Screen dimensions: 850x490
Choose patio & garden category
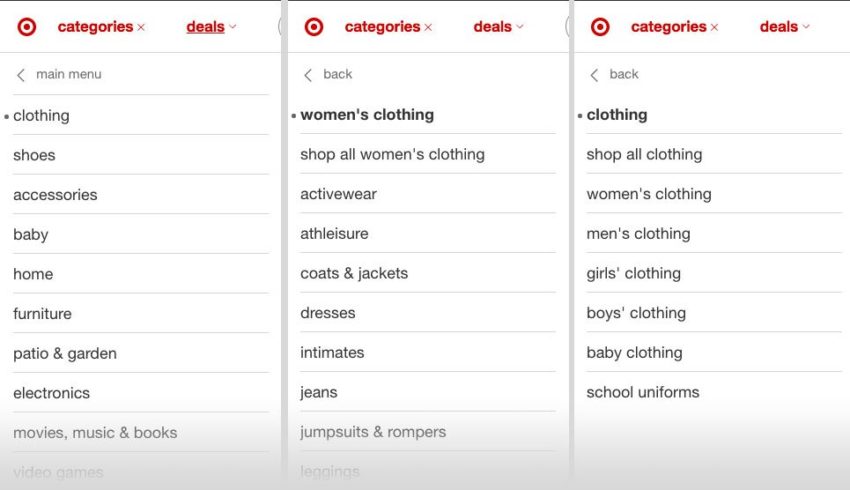point(65,353)
